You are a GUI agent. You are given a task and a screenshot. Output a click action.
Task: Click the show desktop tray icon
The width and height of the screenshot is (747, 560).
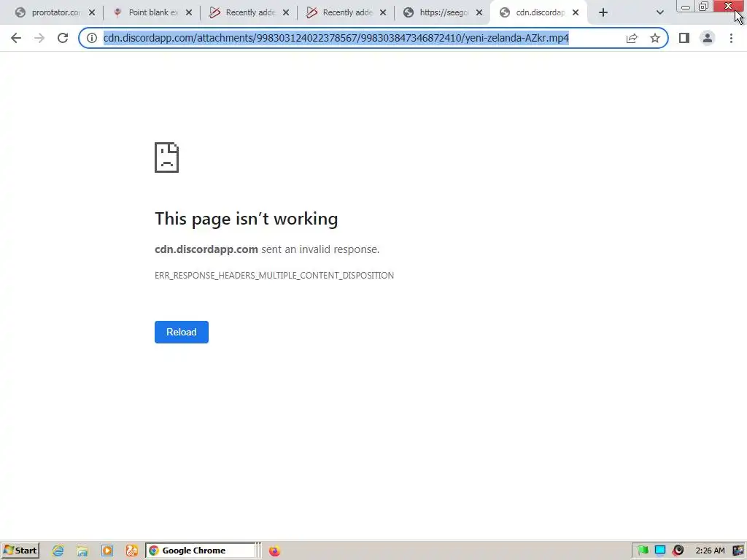738,551
